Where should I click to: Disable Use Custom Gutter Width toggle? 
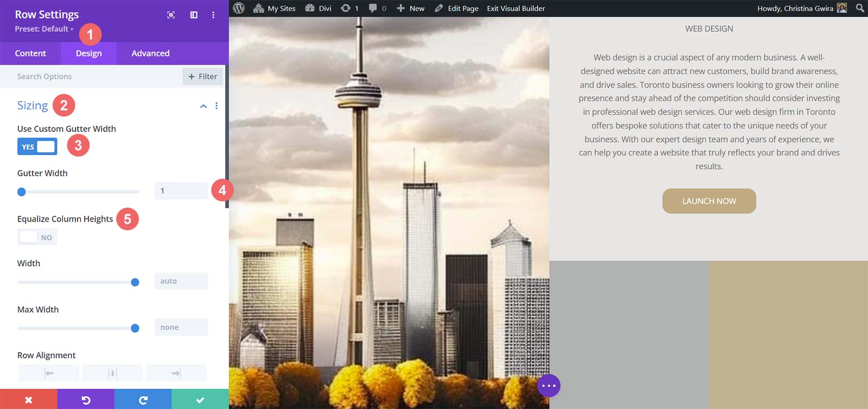tap(37, 146)
